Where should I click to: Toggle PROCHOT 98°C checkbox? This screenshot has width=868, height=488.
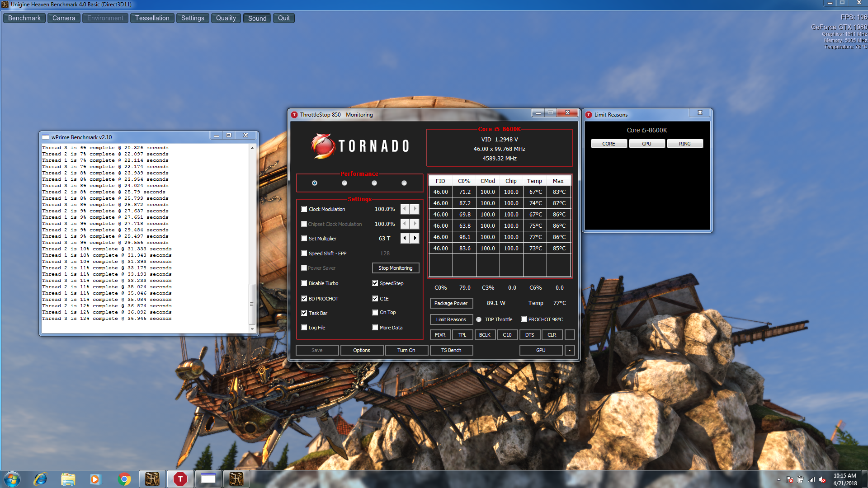[x=524, y=319]
